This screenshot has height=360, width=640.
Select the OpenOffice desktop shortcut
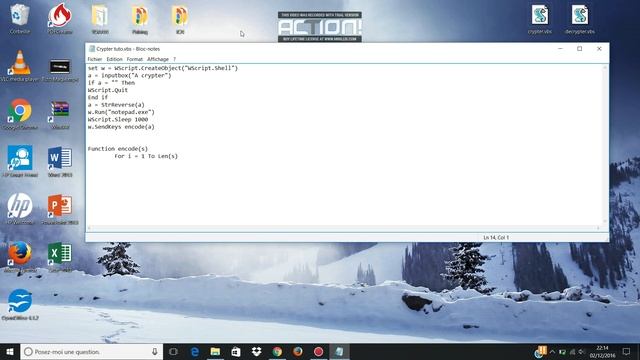pos(20,304)
